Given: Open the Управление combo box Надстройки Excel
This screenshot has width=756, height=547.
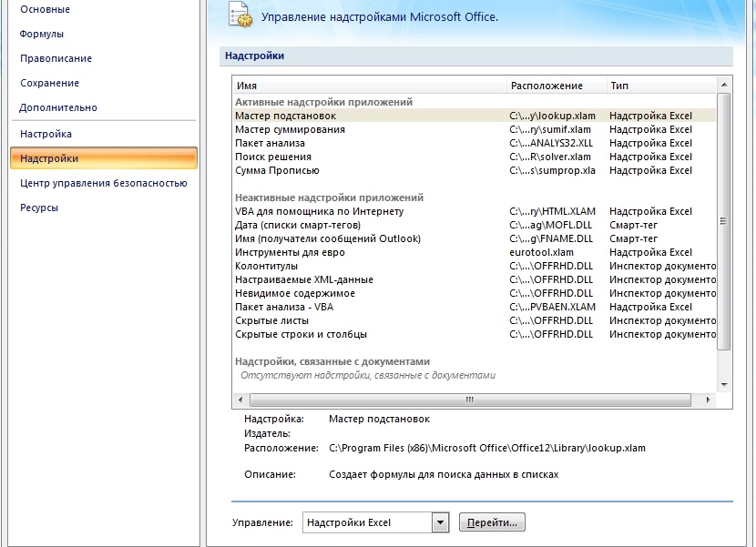Looking at the screenshot, I should (375, 522).
